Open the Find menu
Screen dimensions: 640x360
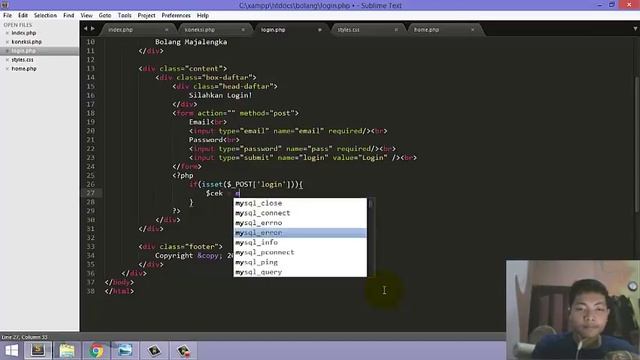(69, 15)
